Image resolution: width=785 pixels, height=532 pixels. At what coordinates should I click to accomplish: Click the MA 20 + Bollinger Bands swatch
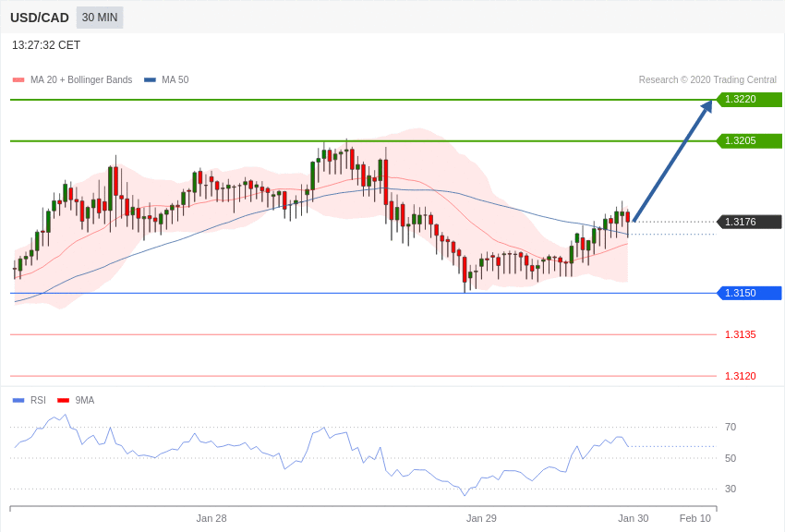tap(18, 79)
